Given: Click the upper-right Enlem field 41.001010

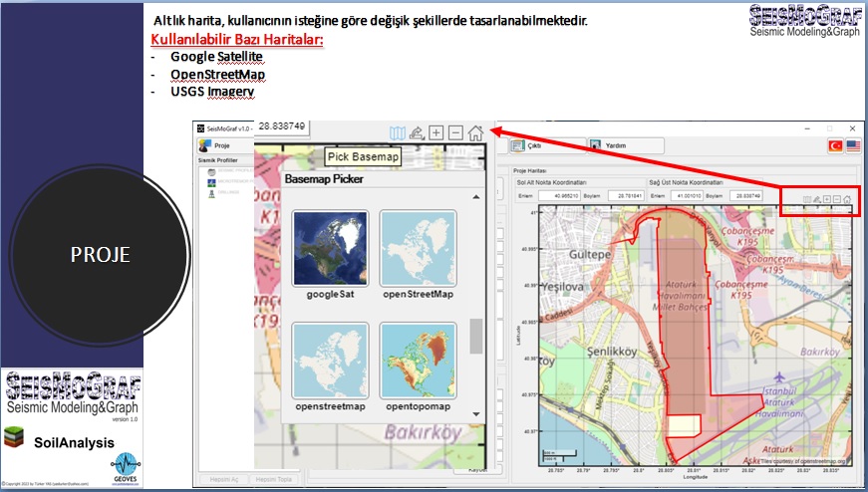Looking at the screenshot, I should [x=687, y=196].
